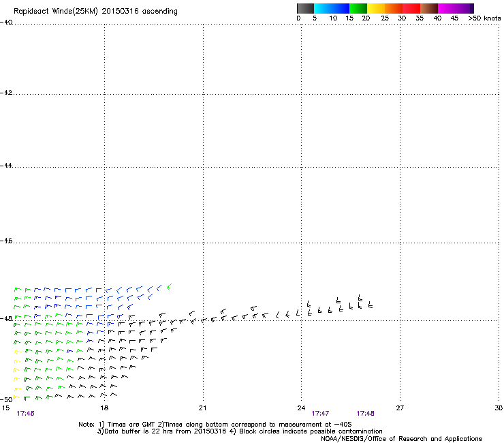Click the note 'Black circles indicate possible contamination'

tap(311, 431)
